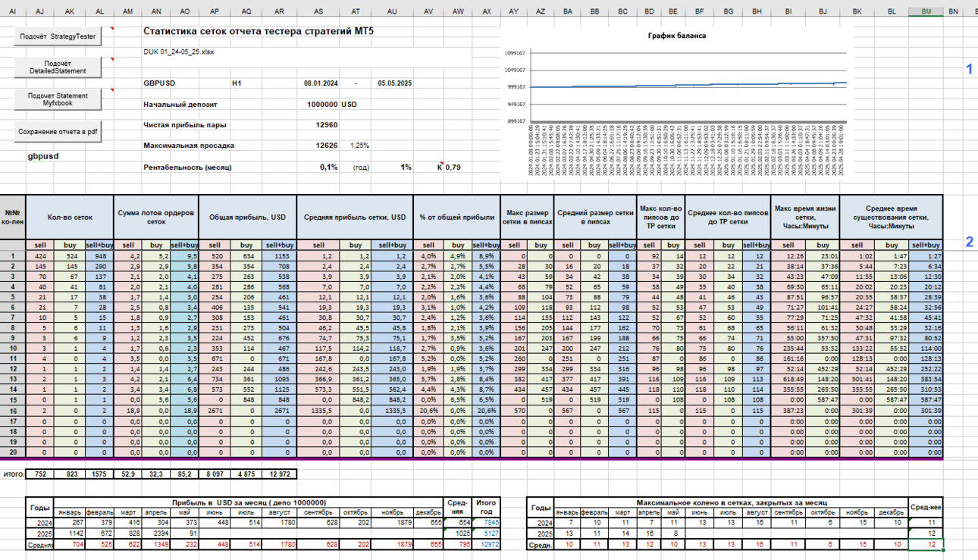This screenshot has height=560, width=978.
Task: Select 2024 yearly total cell 7845
Action: [x=485, y=523]
